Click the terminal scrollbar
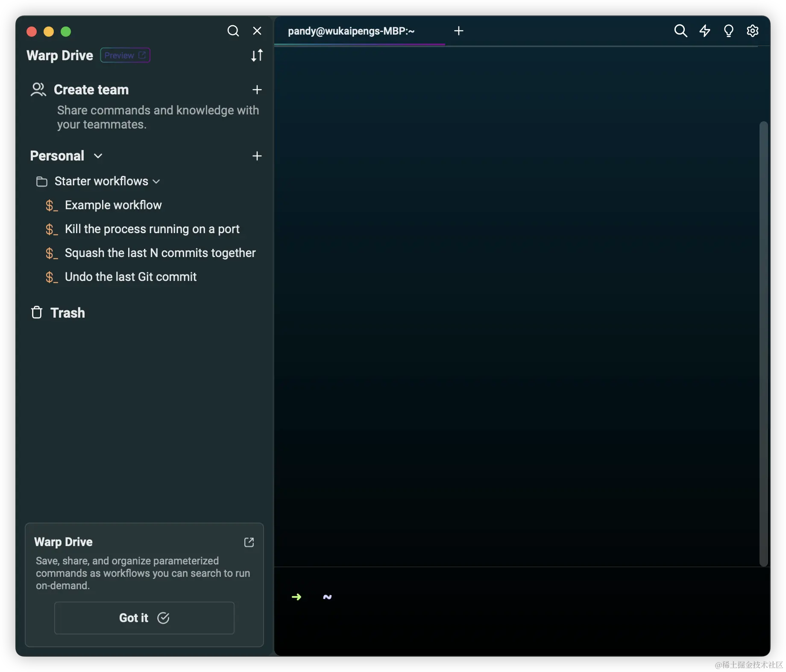 tap(763, 344)
